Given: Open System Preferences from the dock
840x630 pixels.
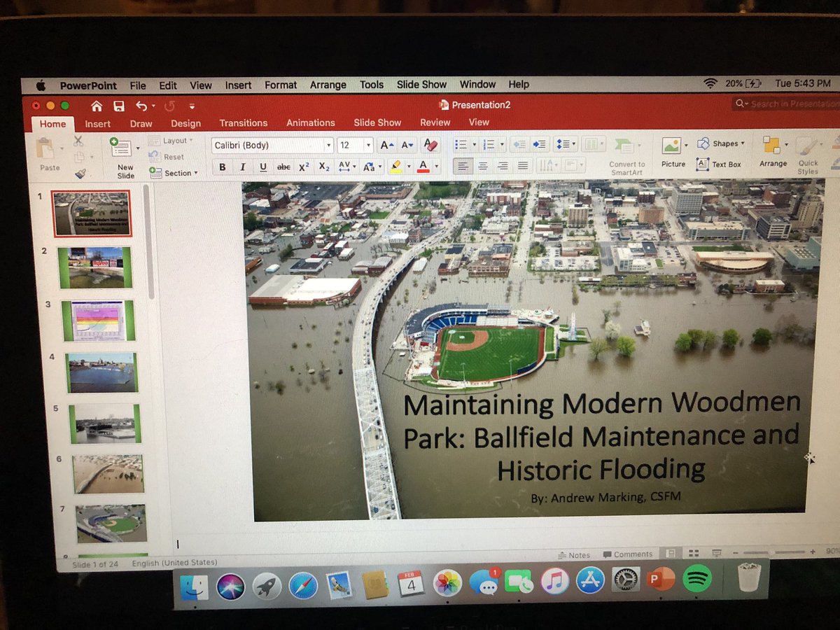Looking at the screenshot, I should tap(626, 580).
